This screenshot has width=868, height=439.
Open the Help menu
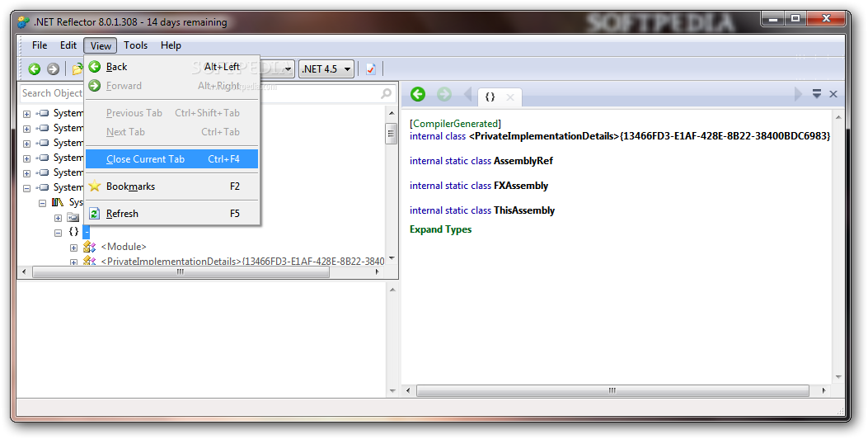pyautogui.click(x=171, y=45)
